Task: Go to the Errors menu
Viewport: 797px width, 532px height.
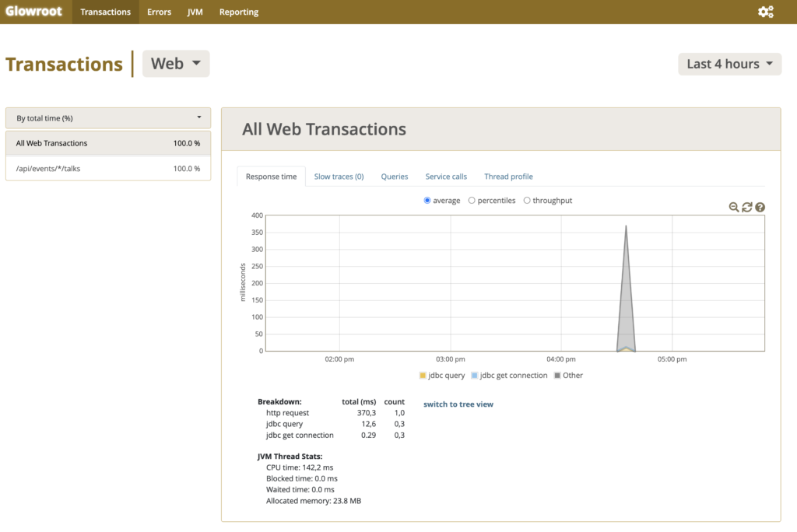Action: pos(159,12)
